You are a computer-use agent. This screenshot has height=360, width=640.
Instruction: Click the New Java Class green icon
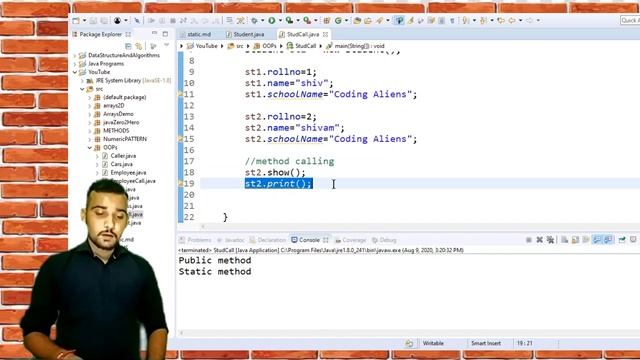(338, 20)
